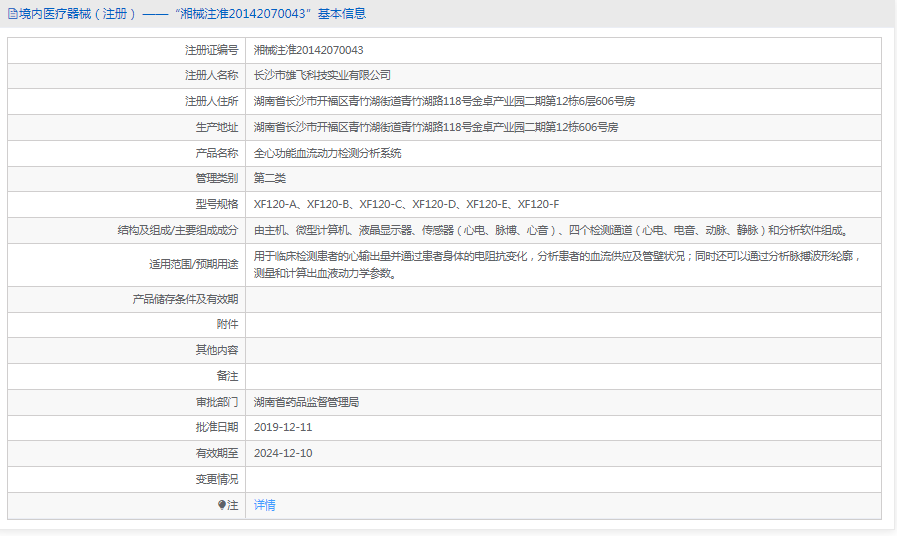Select the page title 境内医疗器械（注册）基本信息
Viewport: 897px width, 536px height.
coord(192,14)
